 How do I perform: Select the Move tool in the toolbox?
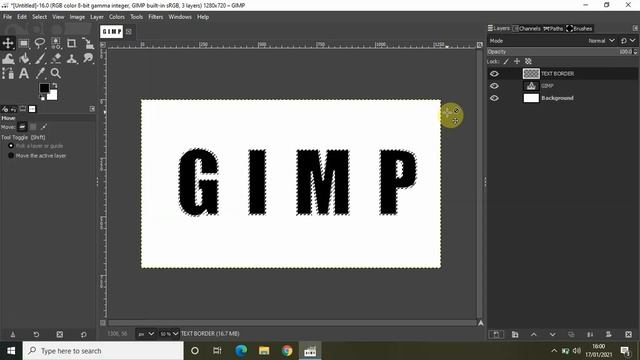pos(8,43)
